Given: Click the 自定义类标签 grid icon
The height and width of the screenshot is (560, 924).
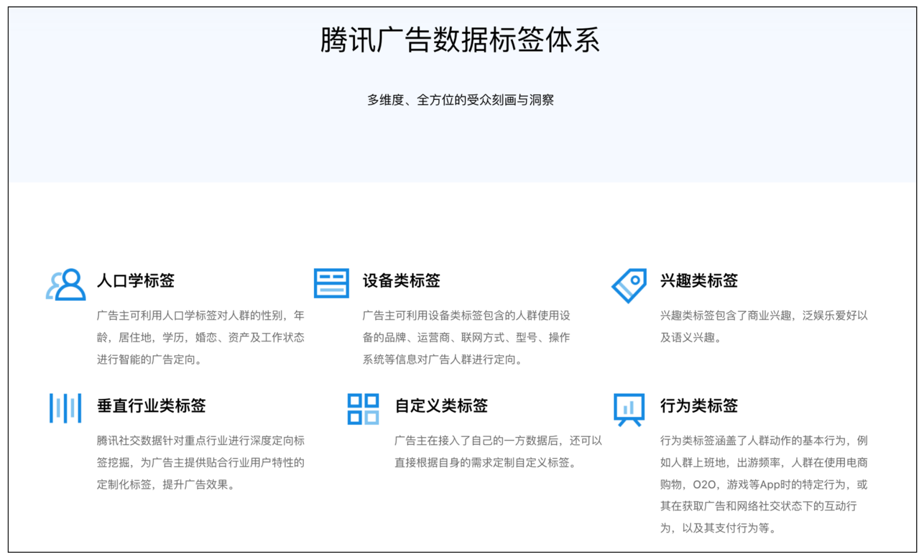Looking at the screenshot, I should click(363, 409).
